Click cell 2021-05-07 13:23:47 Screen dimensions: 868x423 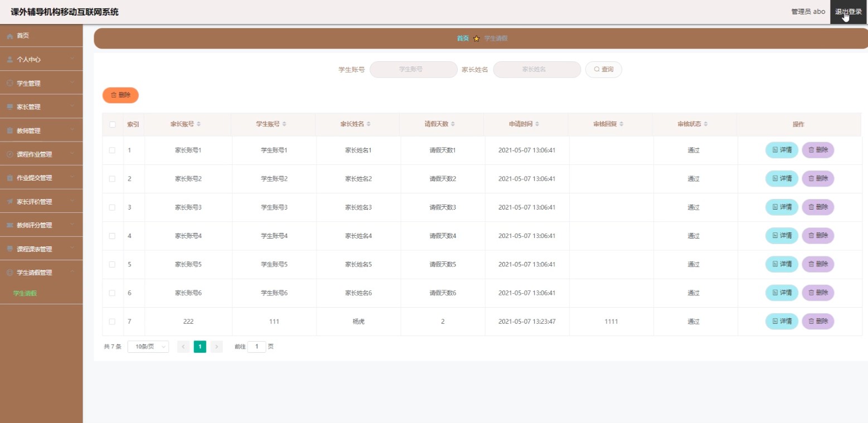[527, 322]
